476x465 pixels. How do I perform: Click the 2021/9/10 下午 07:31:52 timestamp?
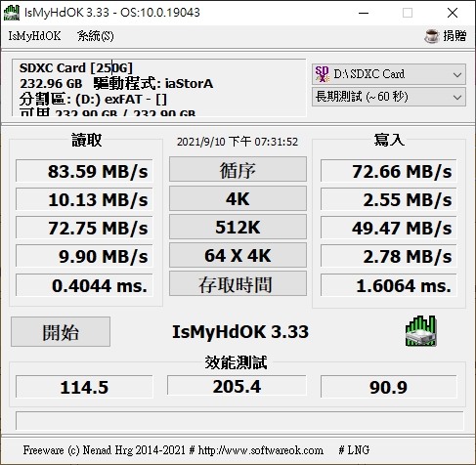coord(238,142)
